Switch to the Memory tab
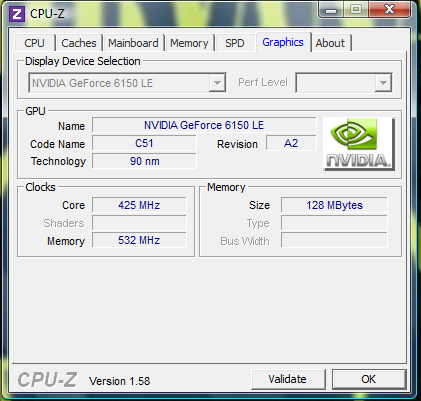Screen dimensions: 421x401 click(189, 43)
